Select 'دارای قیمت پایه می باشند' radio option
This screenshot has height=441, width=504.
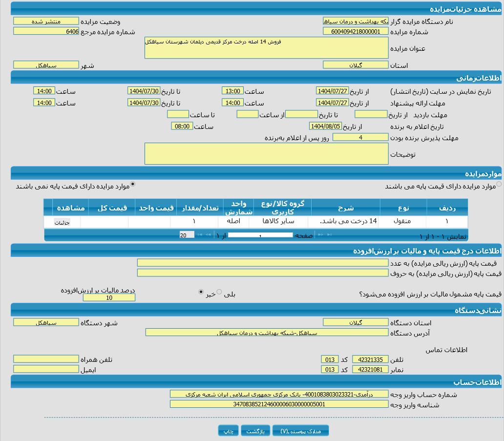pyautogui.click(x=499, y=185)
